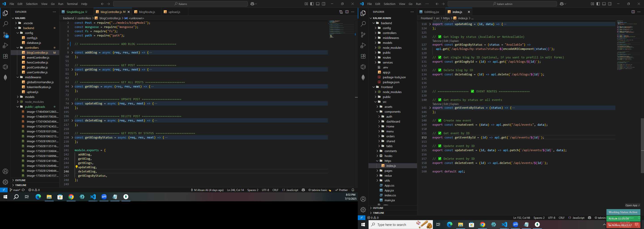This screenshot has width=644, height=229.
Task: Open editor More Actions in Kalams window
Action: pyautogui.click(x=353, y=12)
